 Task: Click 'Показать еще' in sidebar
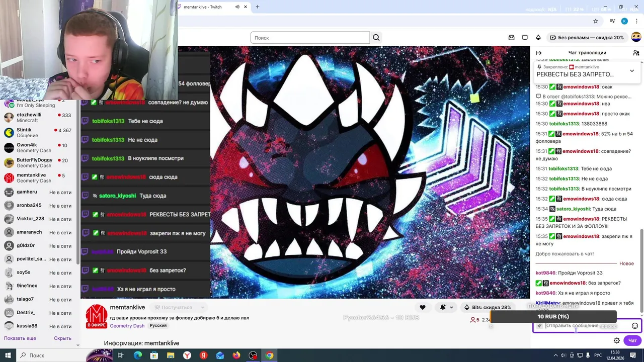20,338
